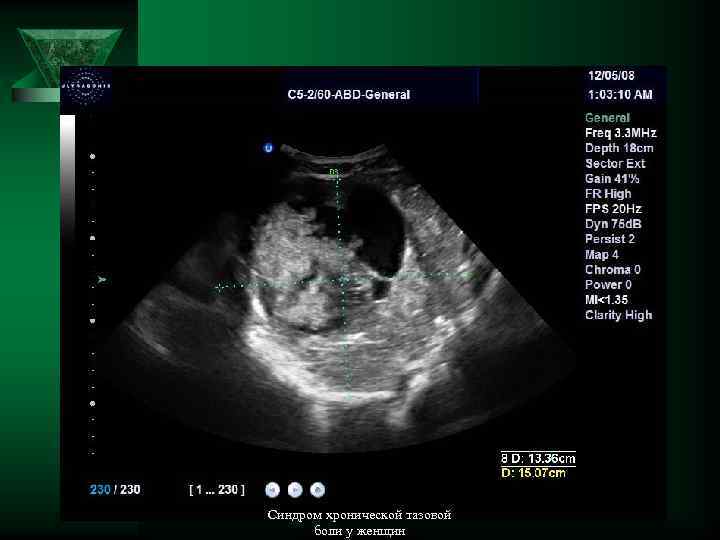Click the 230 / 230 frame counter
The image size is (720, 540).
coord(115,489)
